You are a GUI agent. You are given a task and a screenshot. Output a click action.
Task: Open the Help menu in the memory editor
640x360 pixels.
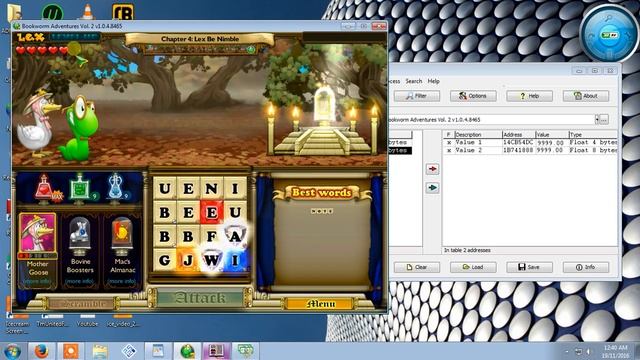tap(433, 81)
